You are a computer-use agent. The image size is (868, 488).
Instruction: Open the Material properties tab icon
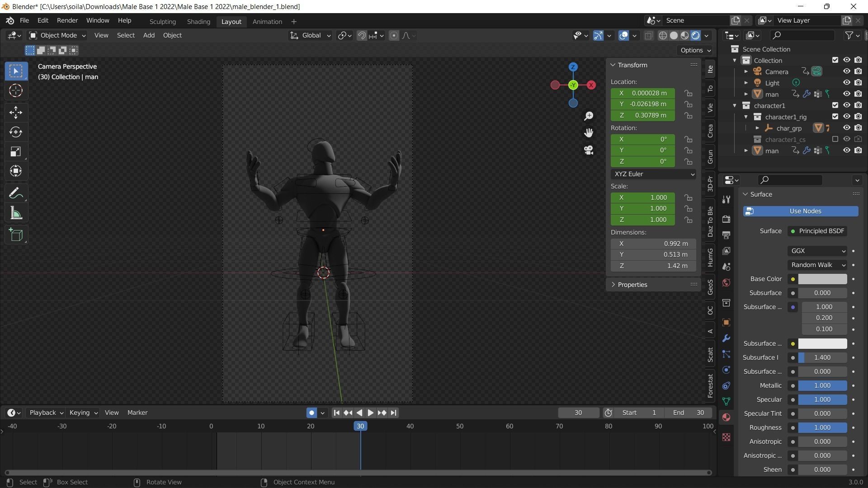coord(726,417)
